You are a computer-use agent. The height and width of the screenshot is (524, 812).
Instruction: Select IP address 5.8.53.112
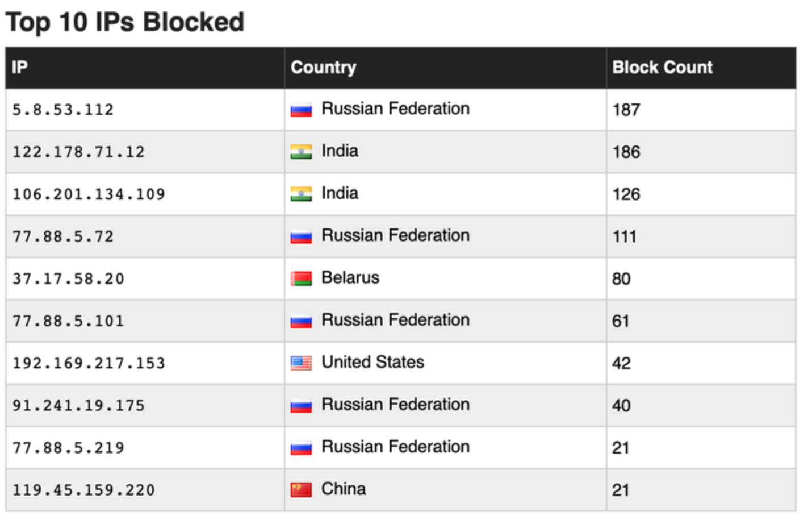pyautogui.click(x=63, y=110)
